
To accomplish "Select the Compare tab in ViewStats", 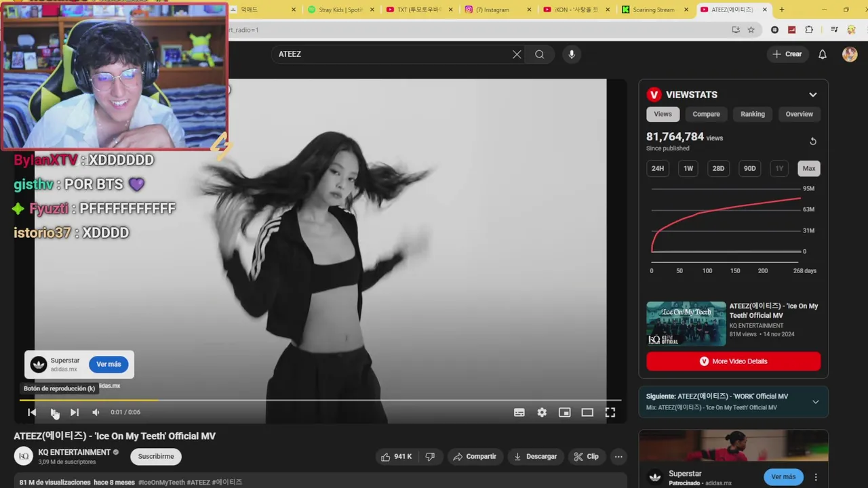I will tap(706, 114).
